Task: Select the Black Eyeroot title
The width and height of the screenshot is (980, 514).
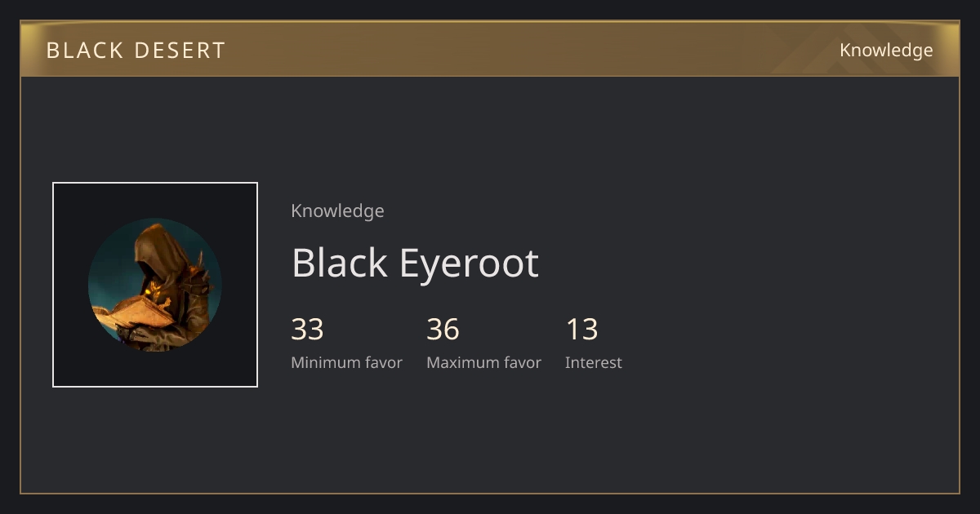Action: click(415, 263)
